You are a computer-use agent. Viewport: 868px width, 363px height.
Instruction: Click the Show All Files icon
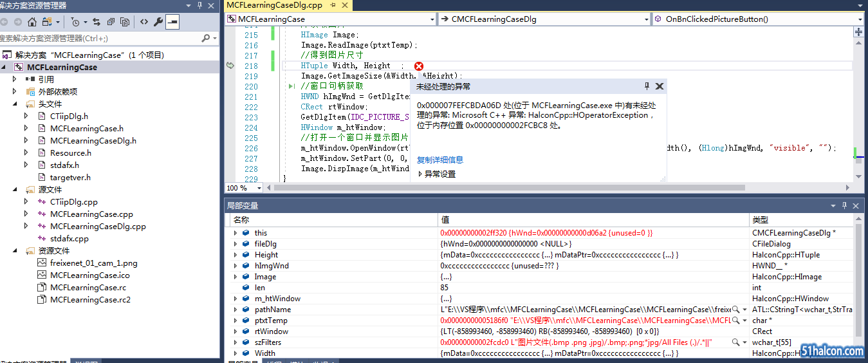click(125, 22)
